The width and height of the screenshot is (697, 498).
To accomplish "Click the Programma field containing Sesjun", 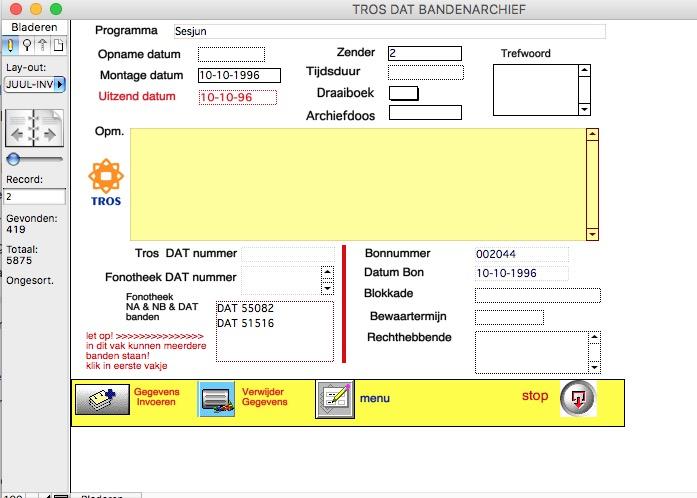I will coord(388,31).
